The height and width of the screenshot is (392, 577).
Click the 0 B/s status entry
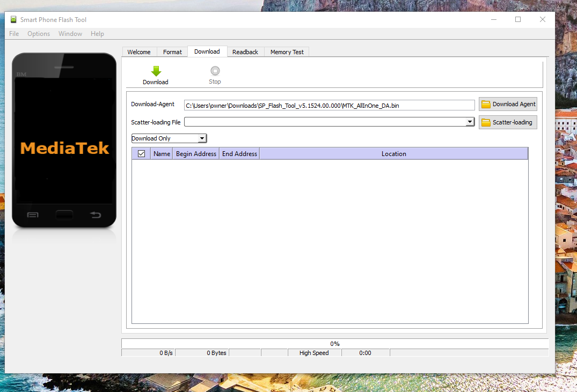tap(166, 353)
